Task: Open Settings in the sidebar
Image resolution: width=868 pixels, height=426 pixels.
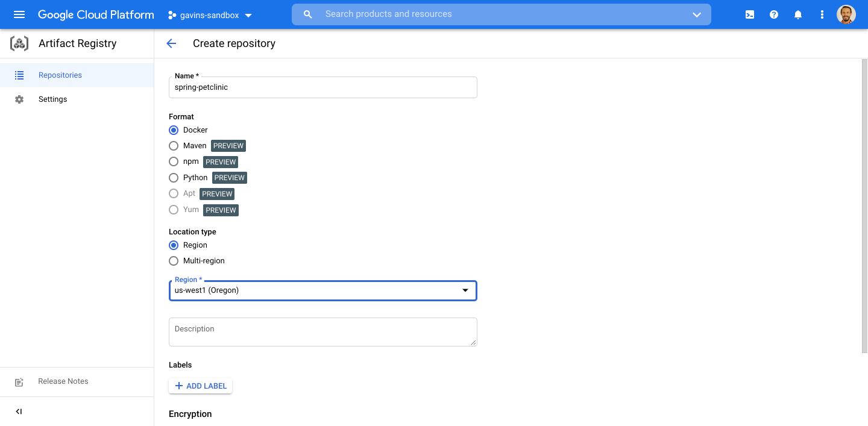Action: (52, 99)
